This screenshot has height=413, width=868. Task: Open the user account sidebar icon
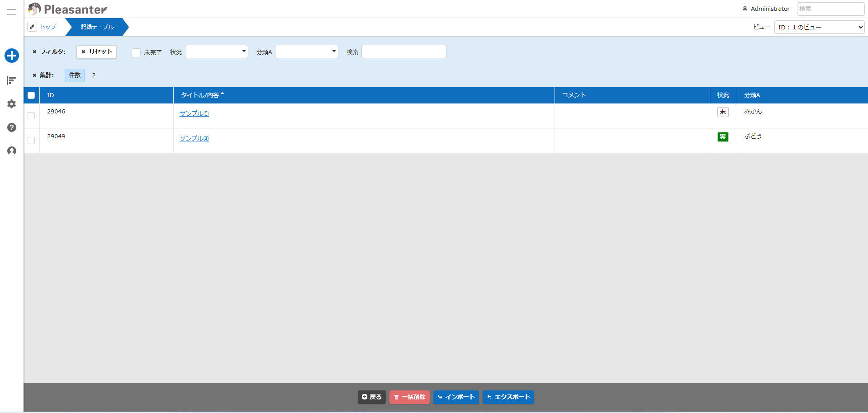(12, 151)
